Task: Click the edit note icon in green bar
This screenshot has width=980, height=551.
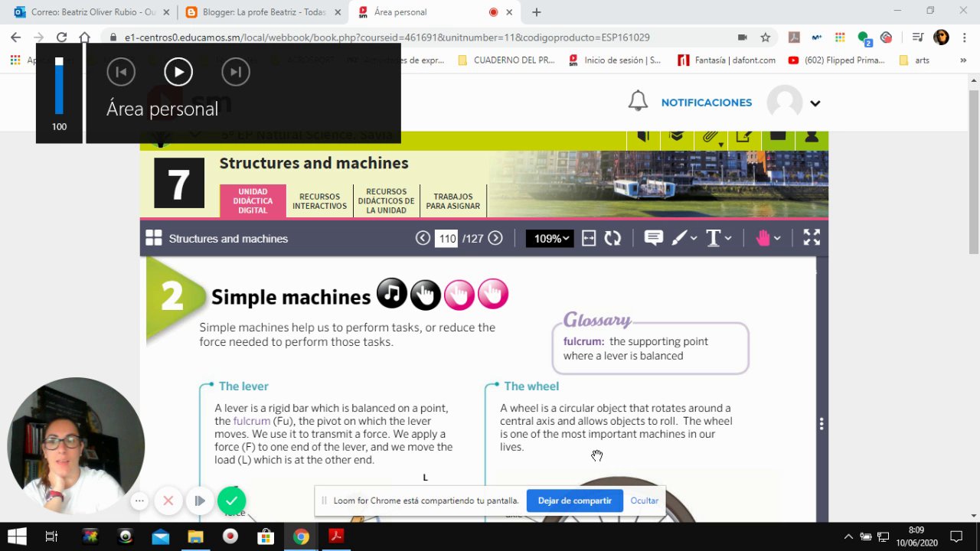Action: pyautogui.click(x=743, y=137)
